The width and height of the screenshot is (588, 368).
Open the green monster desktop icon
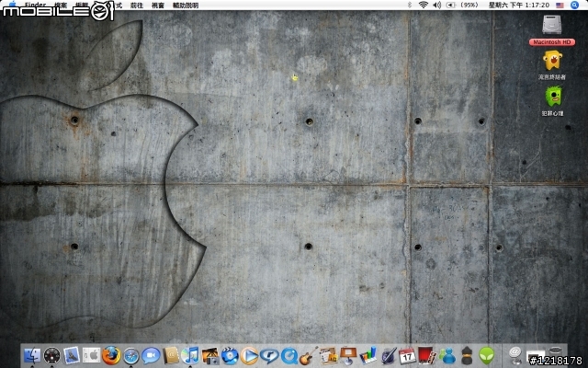[x=552, y=97]
